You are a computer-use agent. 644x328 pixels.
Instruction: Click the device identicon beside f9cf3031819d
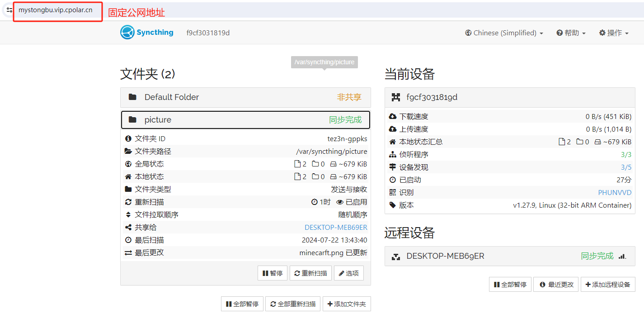click(x=396, y=97)
